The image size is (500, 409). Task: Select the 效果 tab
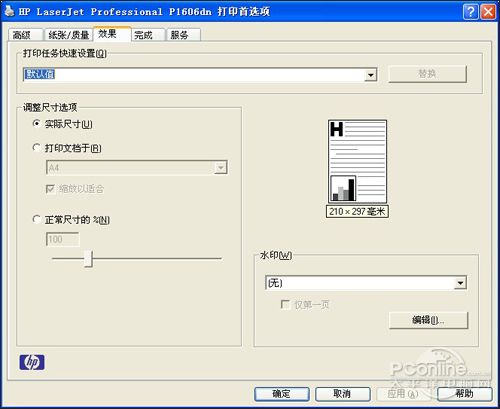112,34
